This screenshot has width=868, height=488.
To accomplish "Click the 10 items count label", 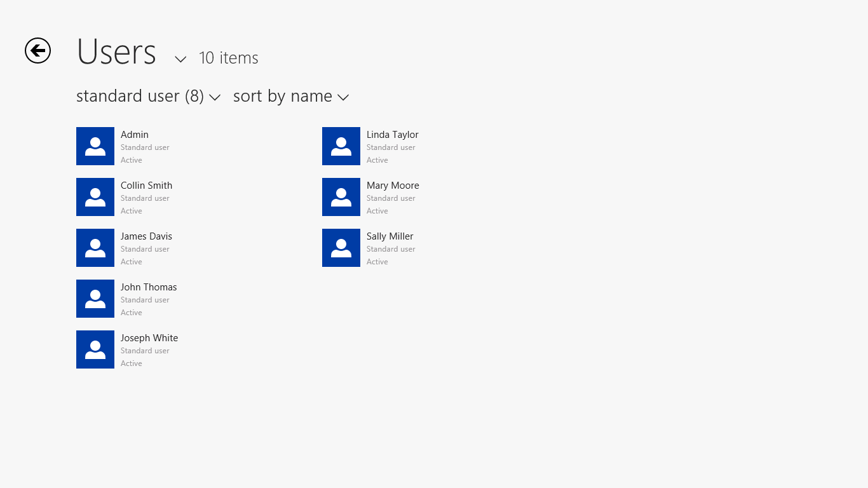I will tap(228, 58).
